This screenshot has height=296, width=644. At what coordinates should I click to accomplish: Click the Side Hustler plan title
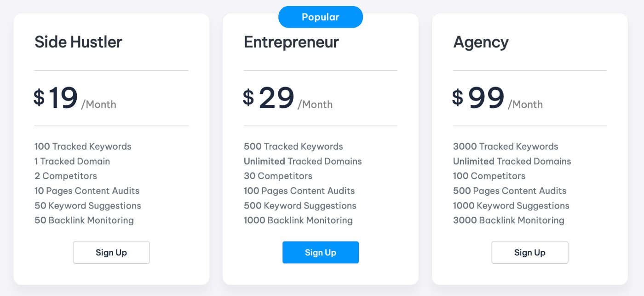point(78,42)
